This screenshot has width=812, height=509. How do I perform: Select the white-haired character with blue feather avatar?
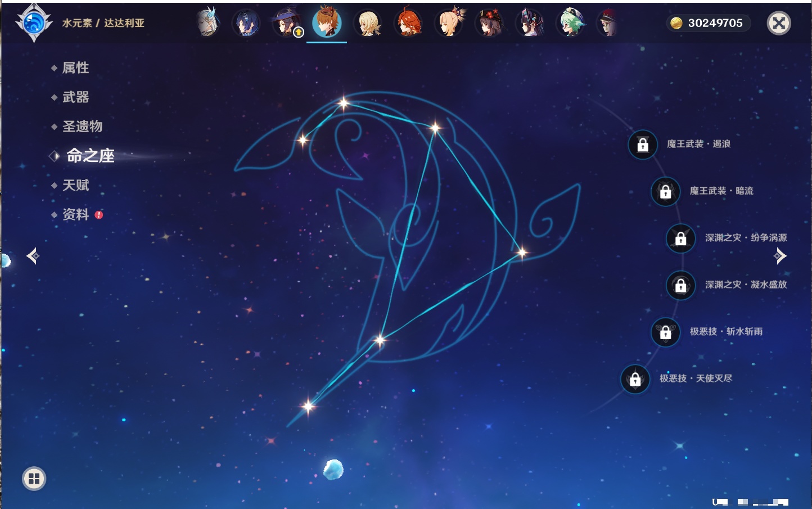[207, 22]
